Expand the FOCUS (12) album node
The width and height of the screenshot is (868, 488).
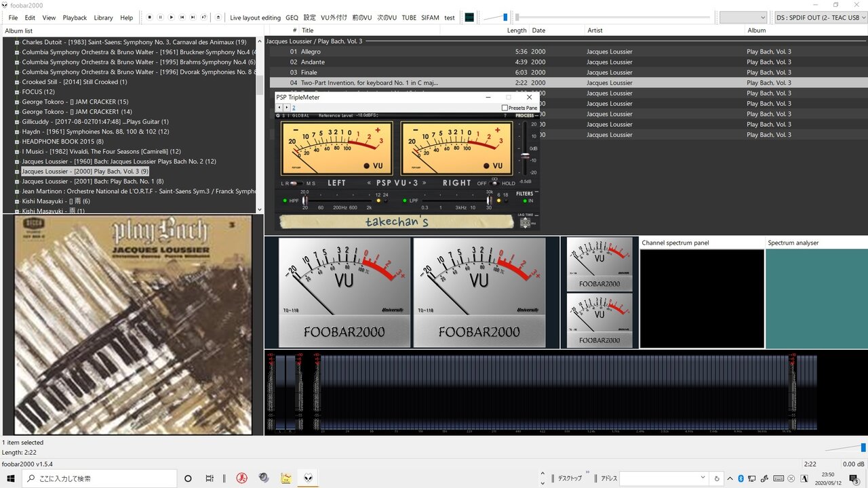[x=17, y=91]
